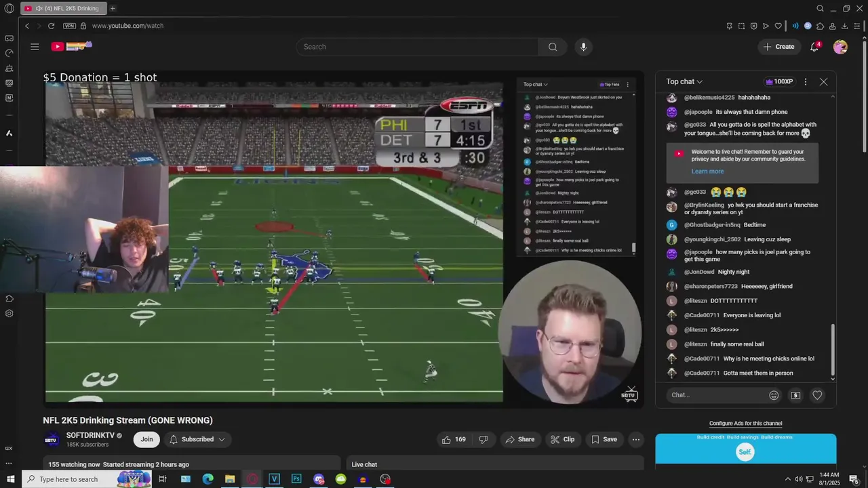Open the 100XP channel points button
Viewport: 868px width, 488px height.
coord(779,81)
